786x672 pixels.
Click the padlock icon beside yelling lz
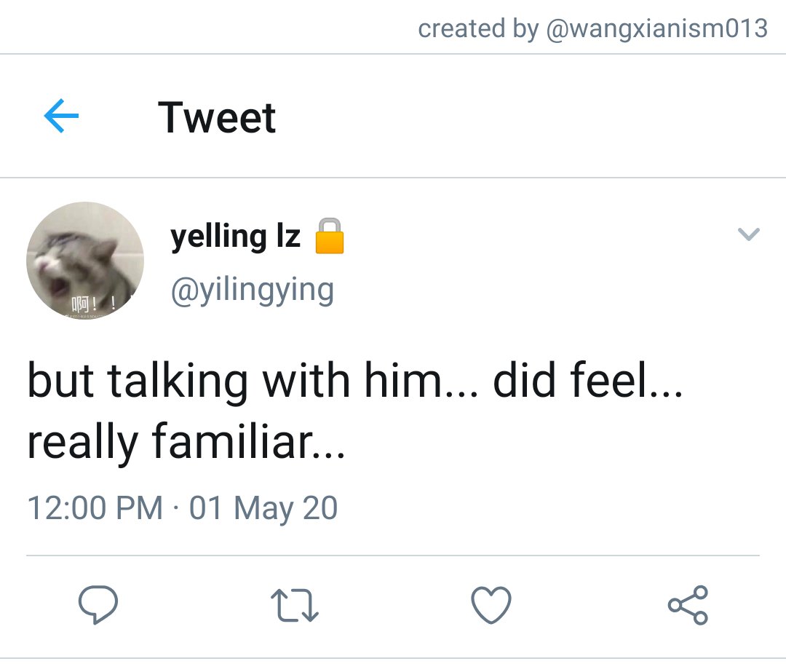(329, 236)
